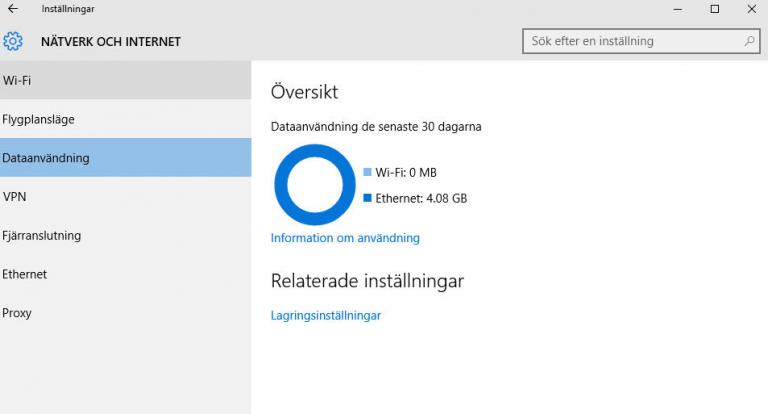This screenshot has height=414, width=768.
Task: Open Information om användning link
Action: click(x=345, y=238)
